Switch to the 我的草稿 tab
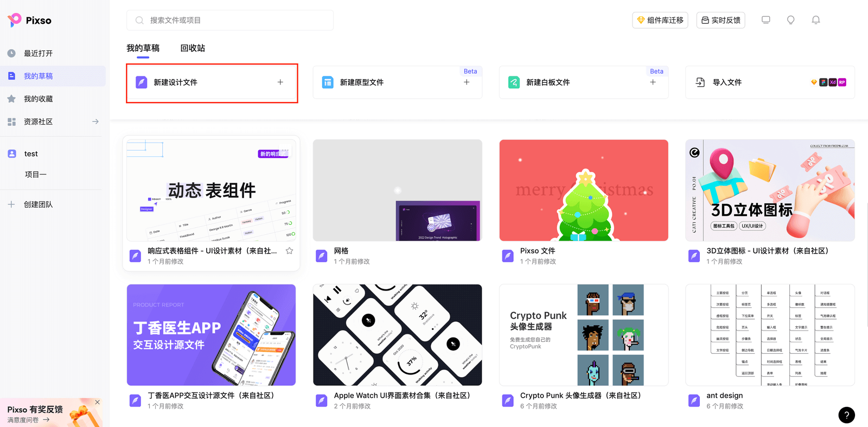This screenshot has height=427, width=868. click(x=143, y=48)
